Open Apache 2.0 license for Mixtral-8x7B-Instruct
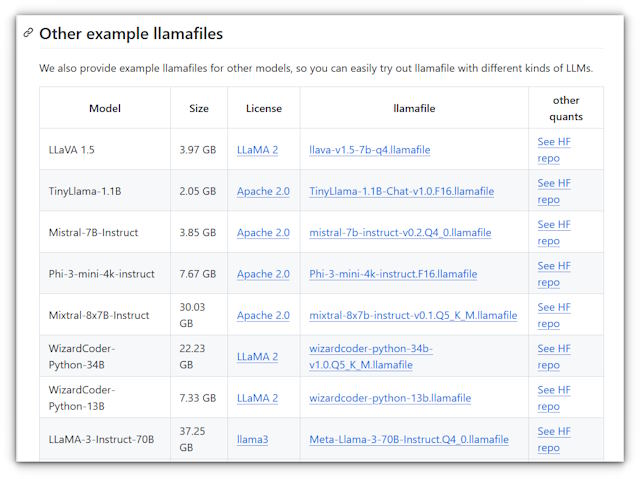This screenshot has width=640, height=479. click(x=263, y=315)
